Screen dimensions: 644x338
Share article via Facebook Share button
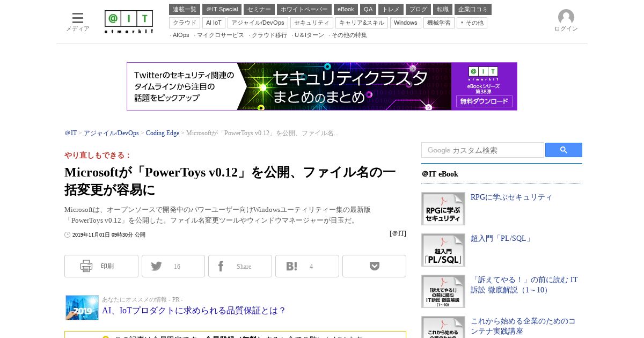coord(240,266)
